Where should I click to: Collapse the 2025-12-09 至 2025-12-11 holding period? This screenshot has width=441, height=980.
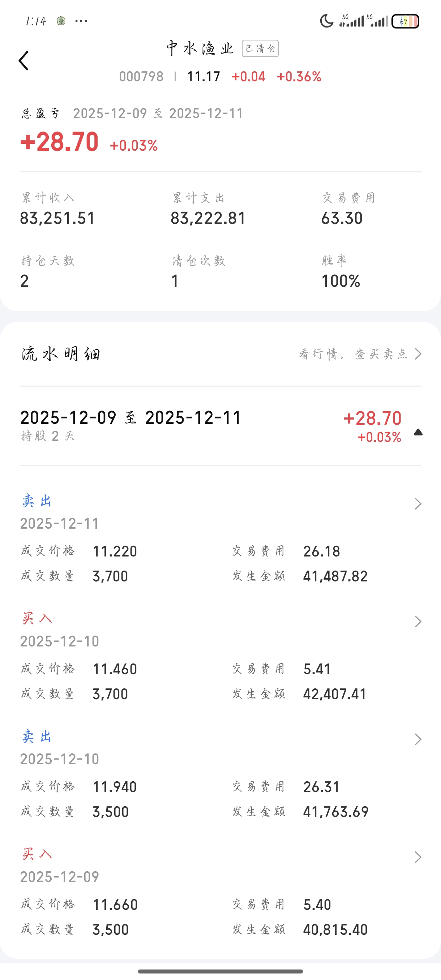point(418,432)
